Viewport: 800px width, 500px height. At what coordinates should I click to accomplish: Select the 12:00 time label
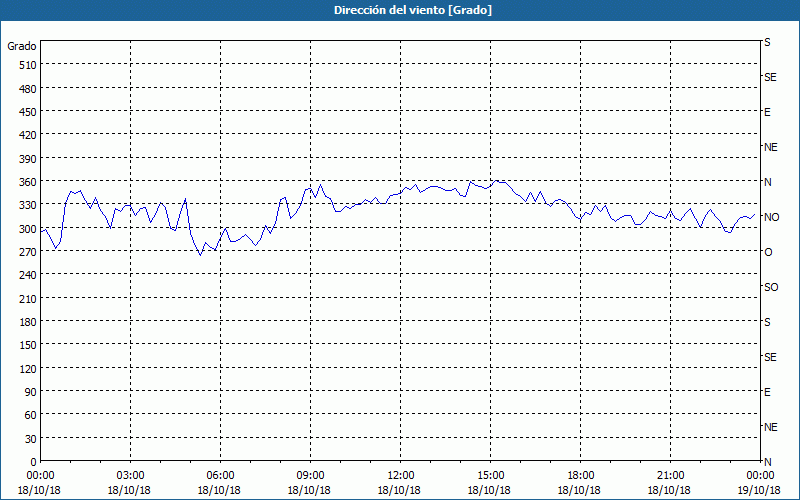click(401, 476)
